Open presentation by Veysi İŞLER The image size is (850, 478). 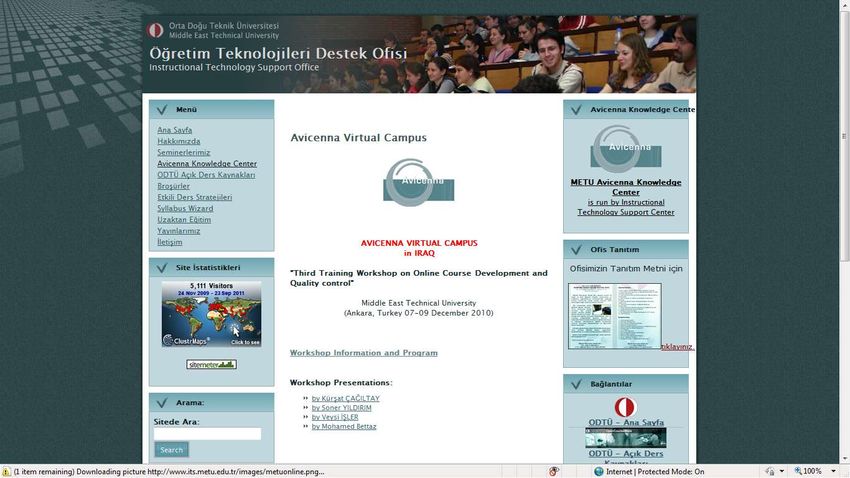pos(335,417)
